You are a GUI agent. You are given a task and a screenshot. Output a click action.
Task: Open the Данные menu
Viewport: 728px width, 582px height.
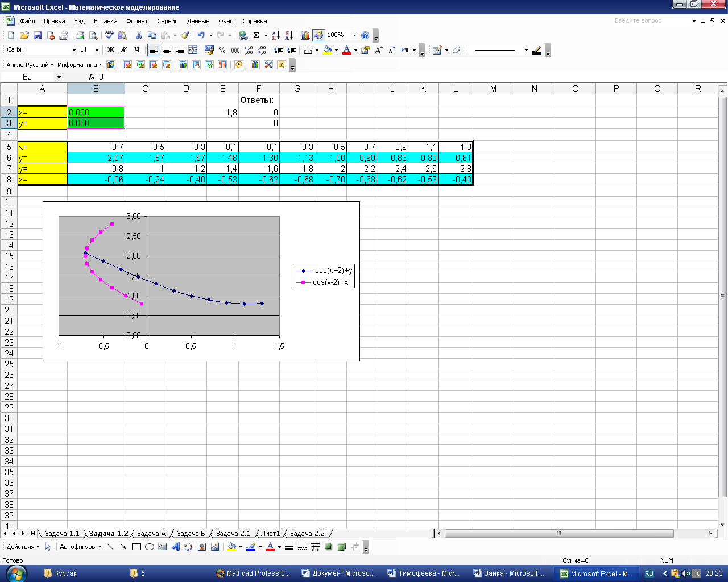click(x=198, y=21)
